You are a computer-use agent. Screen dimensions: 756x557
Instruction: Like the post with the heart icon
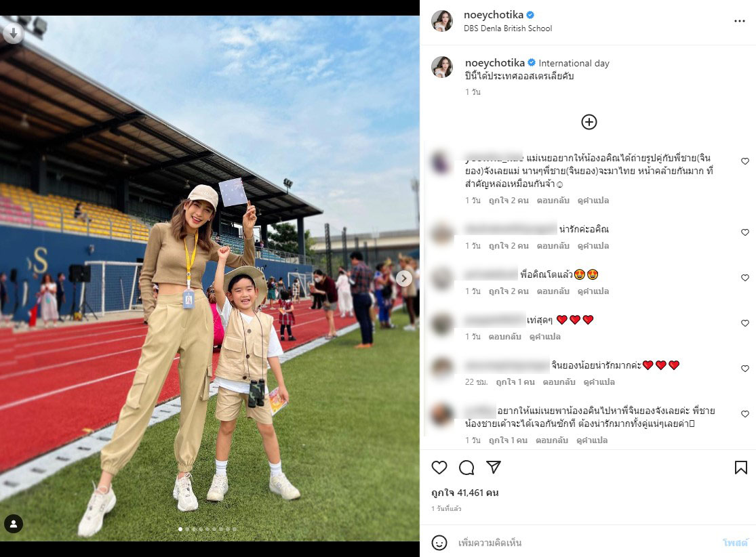(x=439, y=468)
